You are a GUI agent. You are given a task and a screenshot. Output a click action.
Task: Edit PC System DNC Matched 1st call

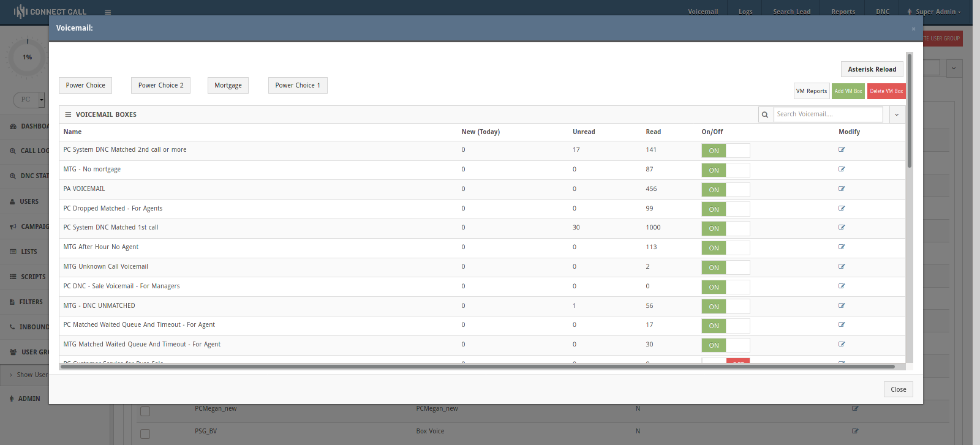pyautogui.click(x=842, y=227)
